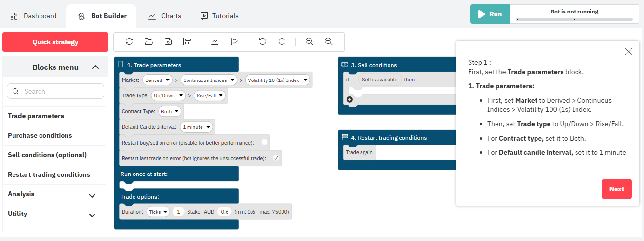Open the Up/Down trade type dropdown
Image resolution: width=644 pixels, height=241 pixels.
click(x=168, y=96)
